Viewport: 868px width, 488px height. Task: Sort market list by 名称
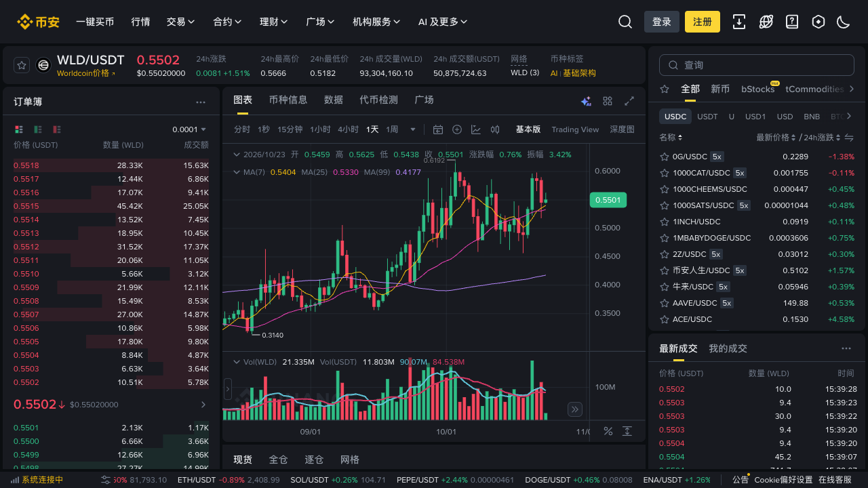[671, 138]
